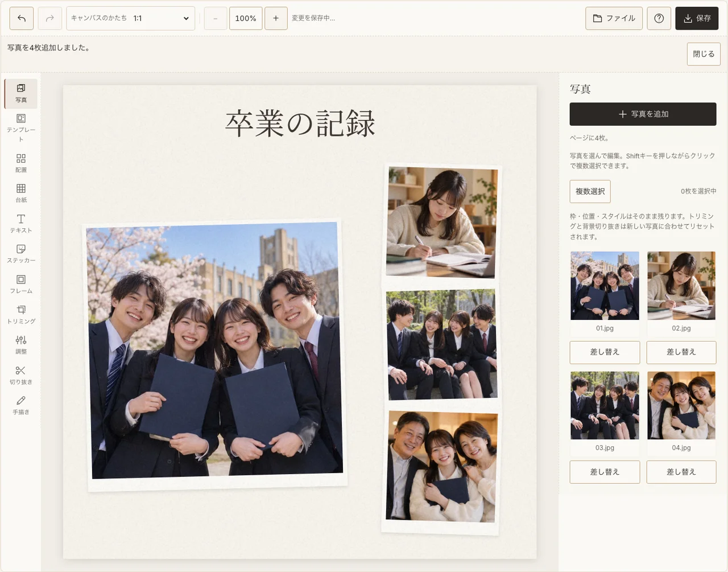
Task: Select the 04.jpg thumbnail in photo panel
Action: click(681, 405)
